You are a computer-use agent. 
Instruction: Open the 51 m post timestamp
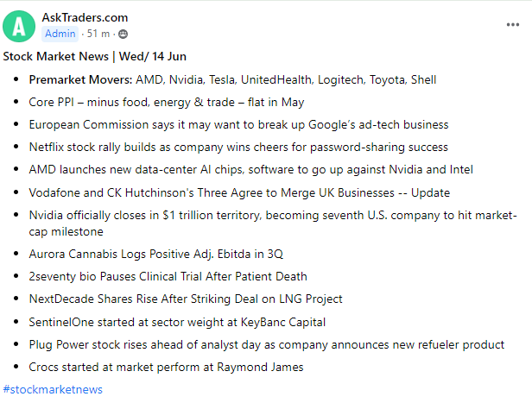[99, 34]
